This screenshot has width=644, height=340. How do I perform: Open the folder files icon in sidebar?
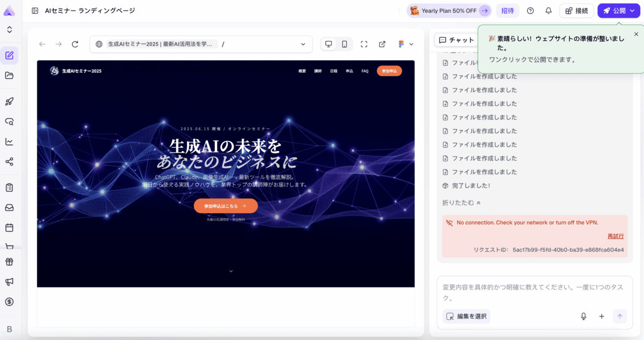9,75
